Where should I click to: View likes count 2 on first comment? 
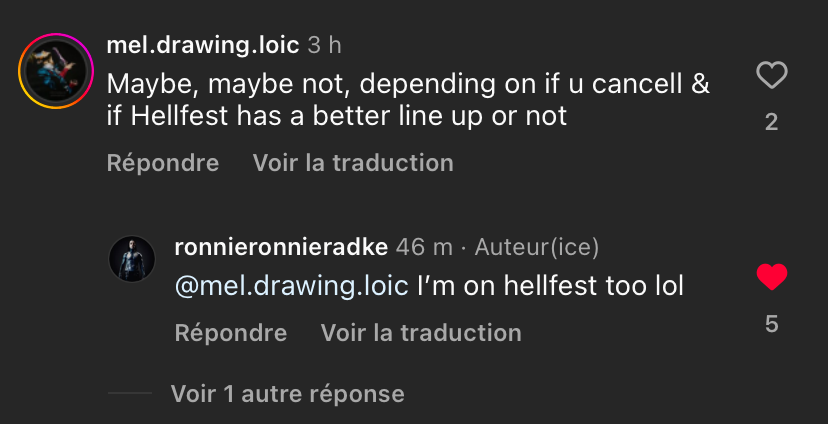[x=771, y=123]
